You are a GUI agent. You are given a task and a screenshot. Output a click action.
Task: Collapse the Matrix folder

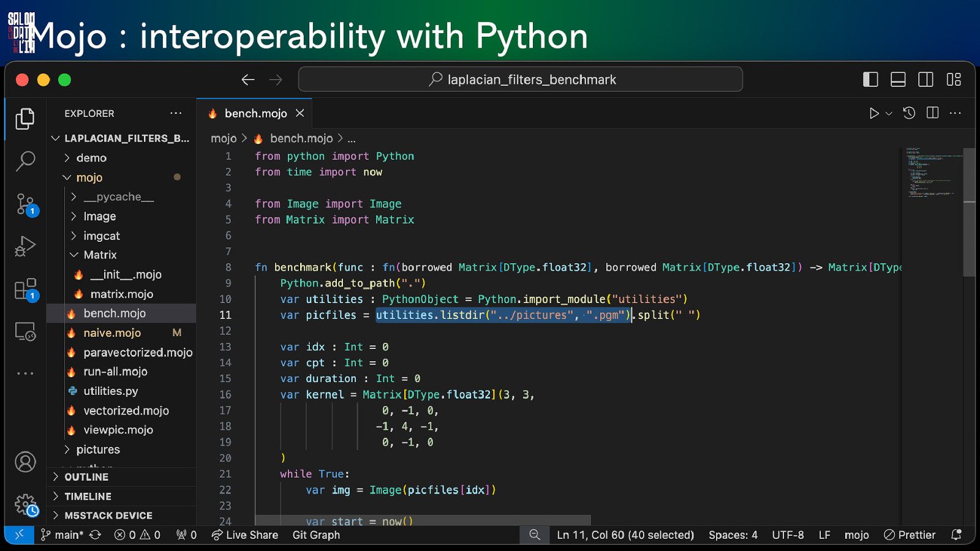(121, 255)
